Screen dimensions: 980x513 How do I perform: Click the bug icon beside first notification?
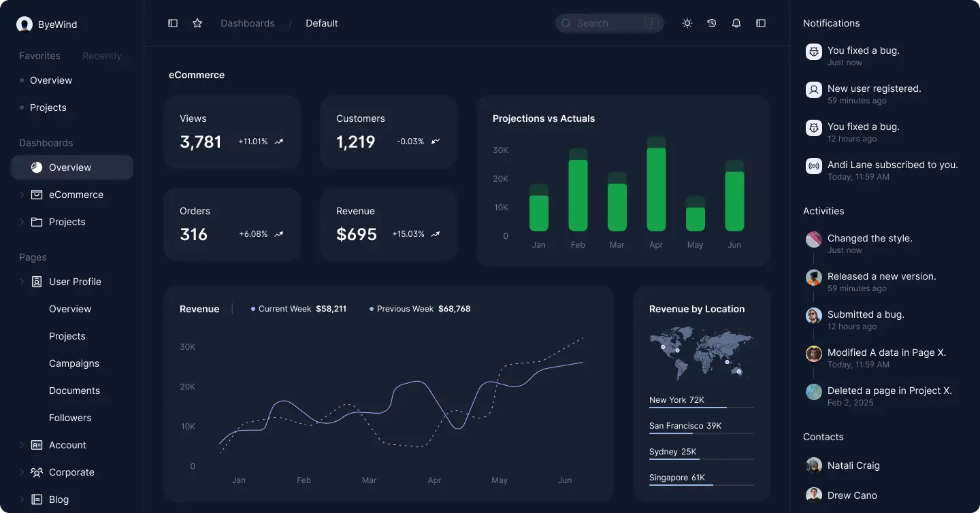[814, 52]
